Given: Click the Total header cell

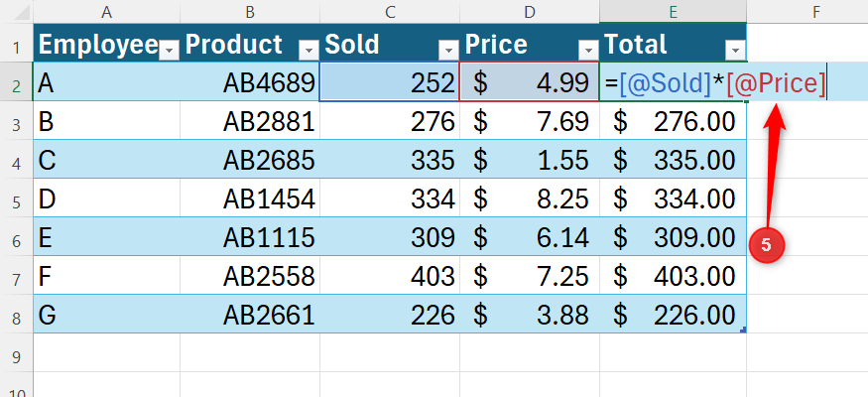Looking at the screenshot, I should (x=674, y=43).
